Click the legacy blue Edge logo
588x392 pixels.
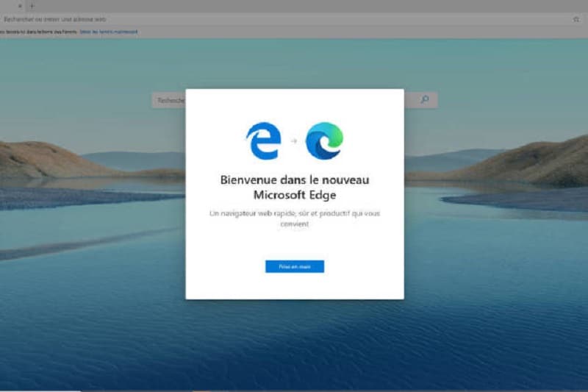[263, 140]
